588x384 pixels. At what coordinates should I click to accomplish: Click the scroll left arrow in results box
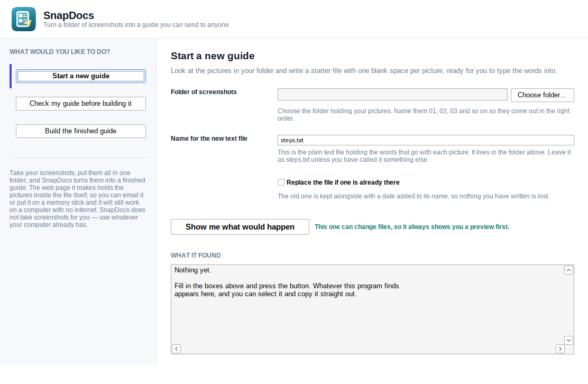(x=176, y=349)
